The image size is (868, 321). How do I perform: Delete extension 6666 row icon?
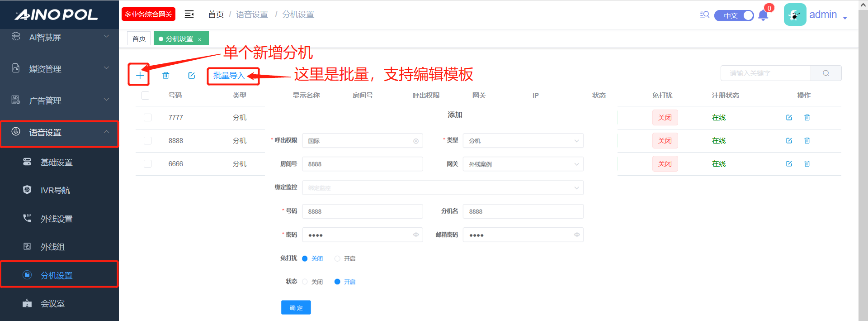[807, 164]
